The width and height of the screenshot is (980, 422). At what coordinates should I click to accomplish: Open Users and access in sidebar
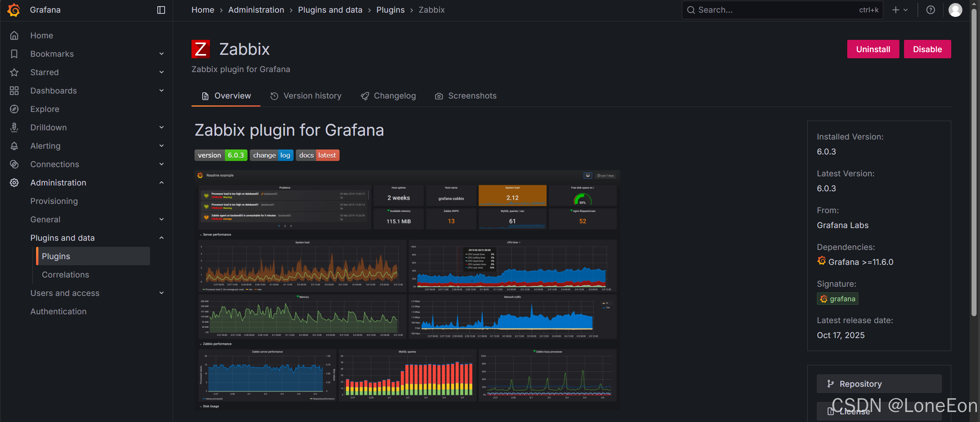coord(65,293)
